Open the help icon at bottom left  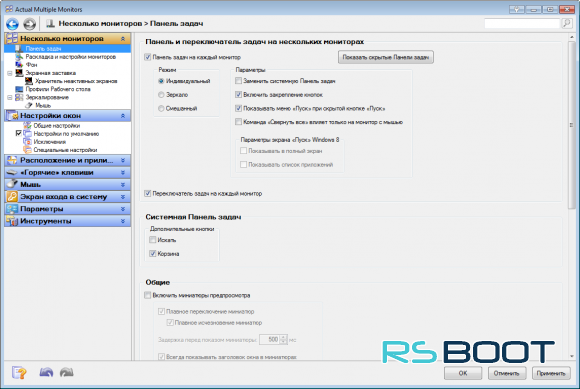click(19, 372)
